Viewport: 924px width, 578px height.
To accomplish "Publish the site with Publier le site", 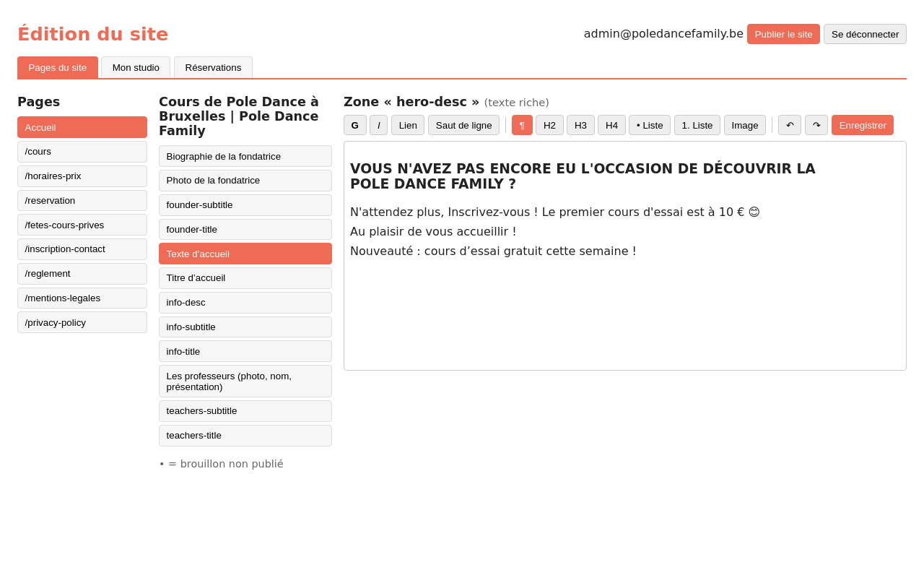I will 783,34.
